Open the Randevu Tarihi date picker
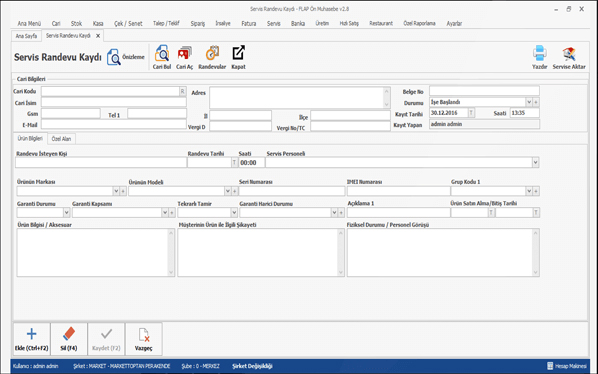The image size is (598, 374). [x=235, y=163]
